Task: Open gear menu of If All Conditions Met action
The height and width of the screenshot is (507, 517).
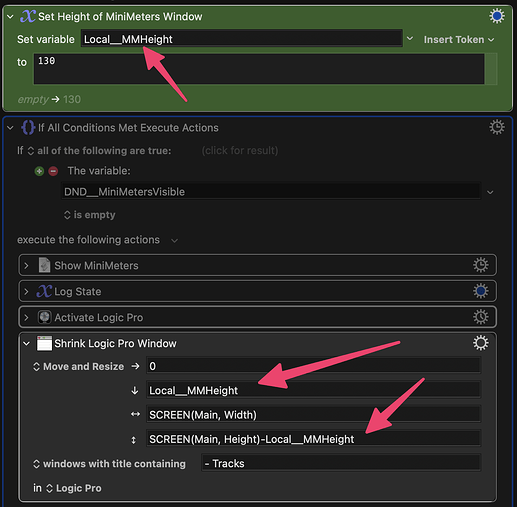Action: point(497,127)
